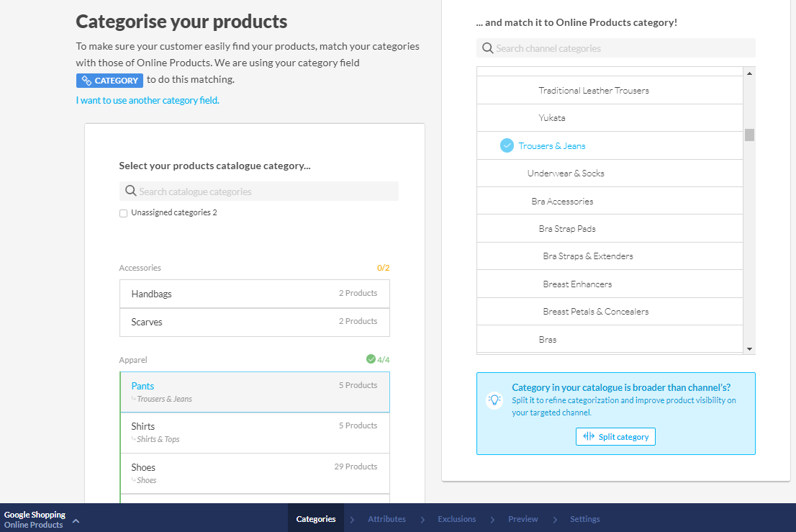Tick the Unassigned categories checkbox
796x532 pixels.
pyautogui.click(x=124, y=213)
